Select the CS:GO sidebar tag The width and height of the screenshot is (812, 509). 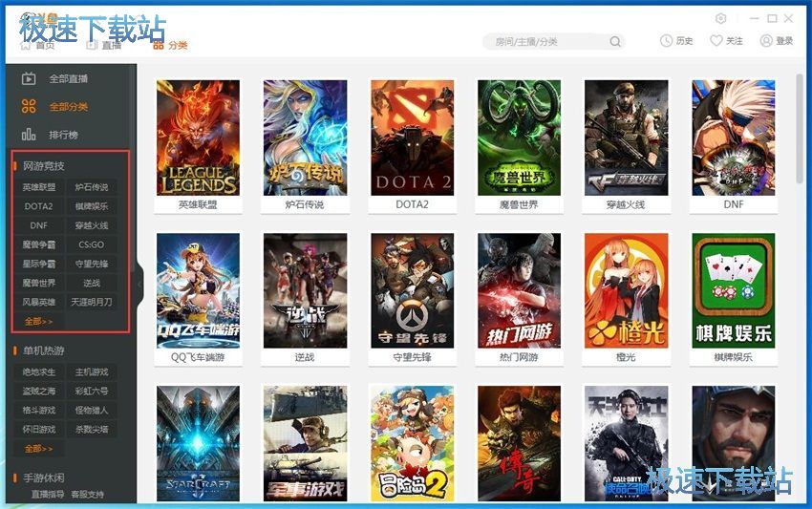click(x=92, y=244)
